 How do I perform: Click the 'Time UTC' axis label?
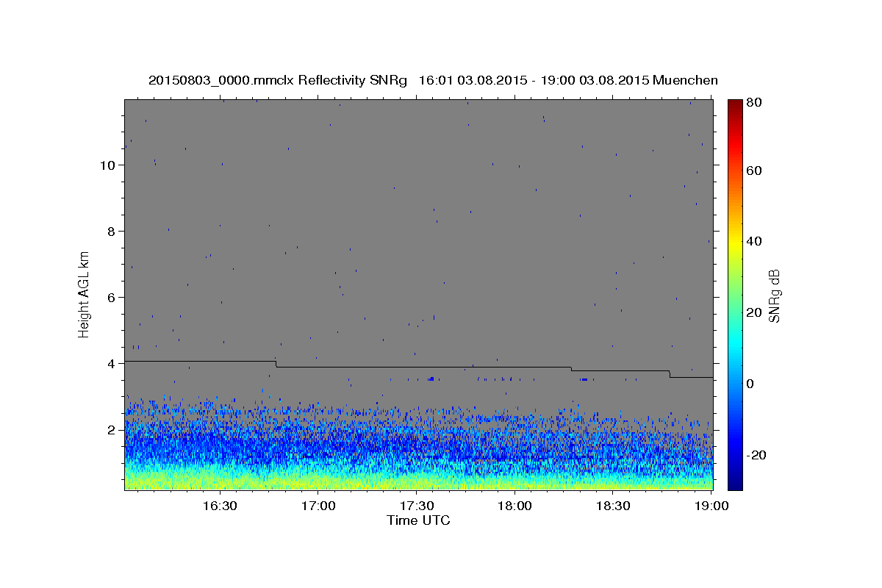point(418,520)
